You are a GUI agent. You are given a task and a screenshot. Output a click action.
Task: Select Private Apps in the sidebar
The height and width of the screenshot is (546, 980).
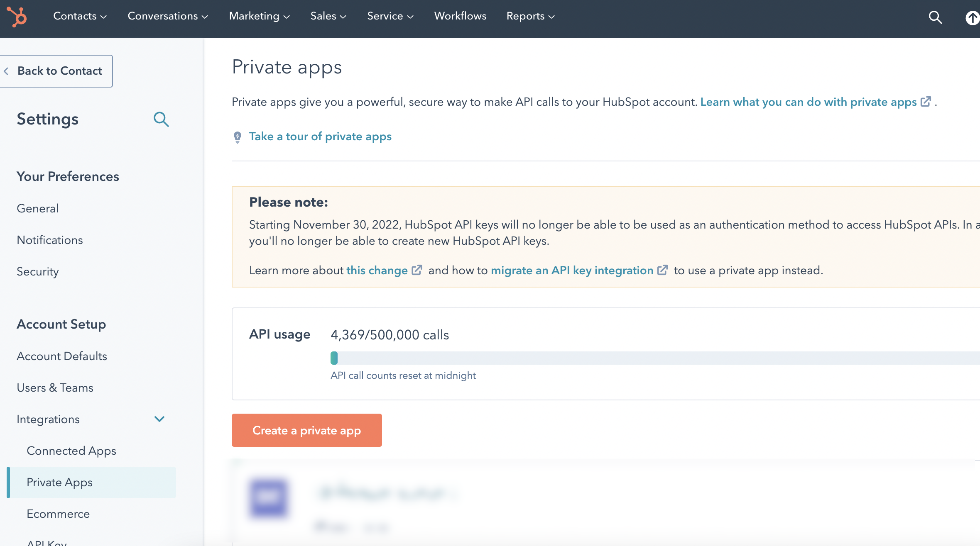tap(59, 482)
